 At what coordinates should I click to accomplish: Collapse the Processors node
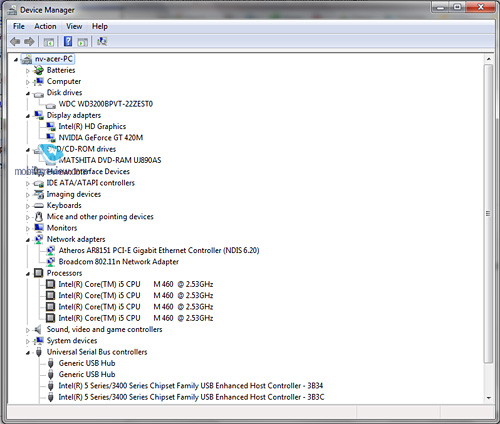pos(28,274)
